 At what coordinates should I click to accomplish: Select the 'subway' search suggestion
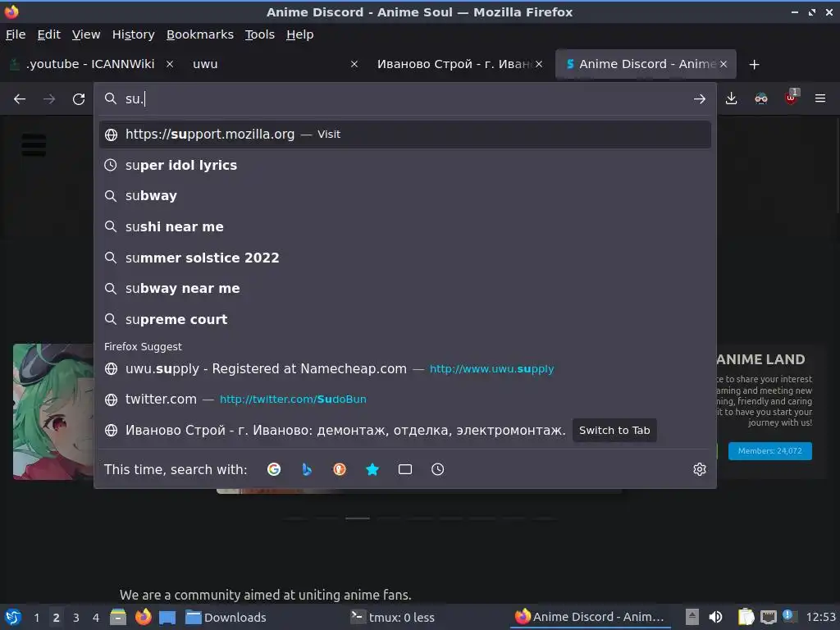405,196
